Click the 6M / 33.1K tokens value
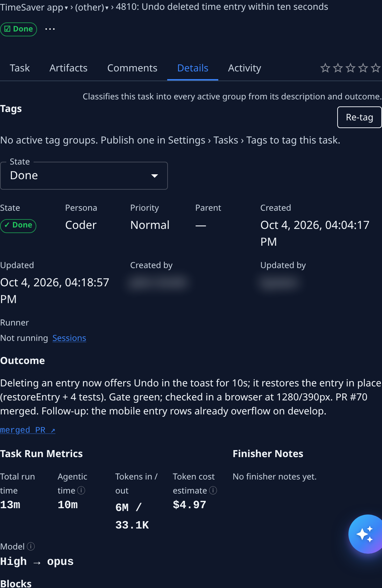Image resolution: width=382 pixels, height=588 pixels. click(132, 516)
